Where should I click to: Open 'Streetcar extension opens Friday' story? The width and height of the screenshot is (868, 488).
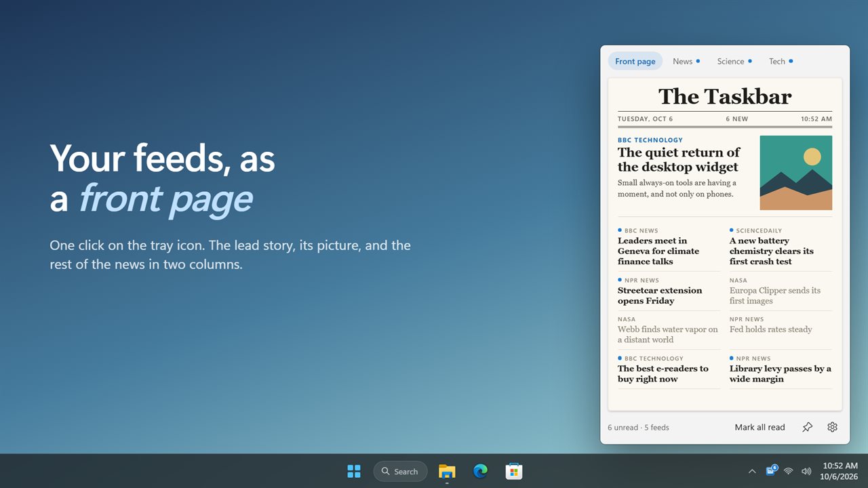click(660, 296)
